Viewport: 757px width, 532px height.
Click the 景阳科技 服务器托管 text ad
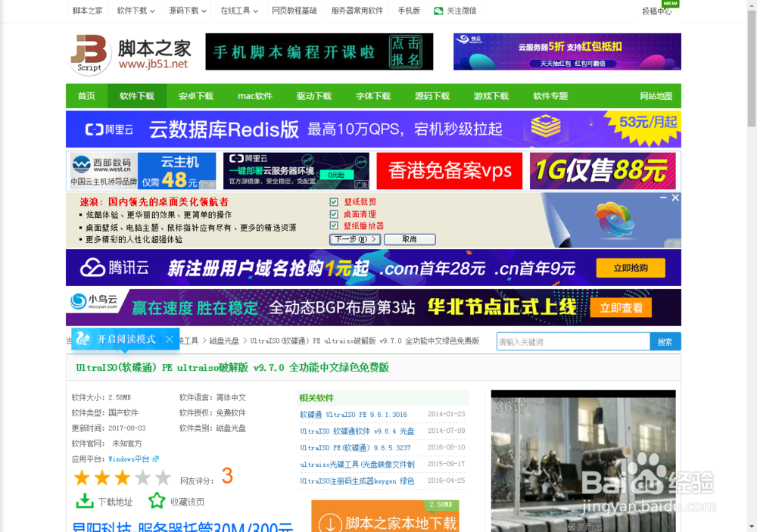(x=182, y=527)
